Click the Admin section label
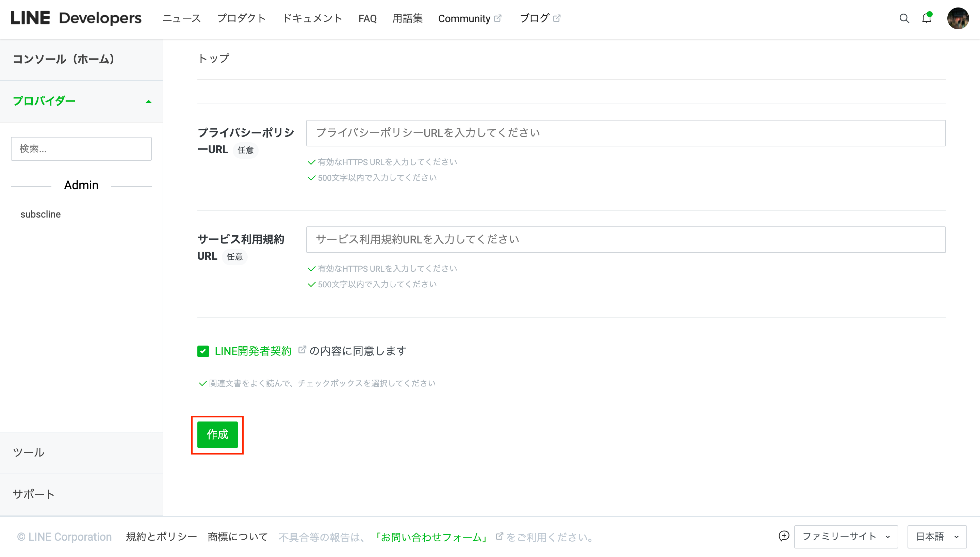Viewport: 980px width, 557px height. coord(81,185)
